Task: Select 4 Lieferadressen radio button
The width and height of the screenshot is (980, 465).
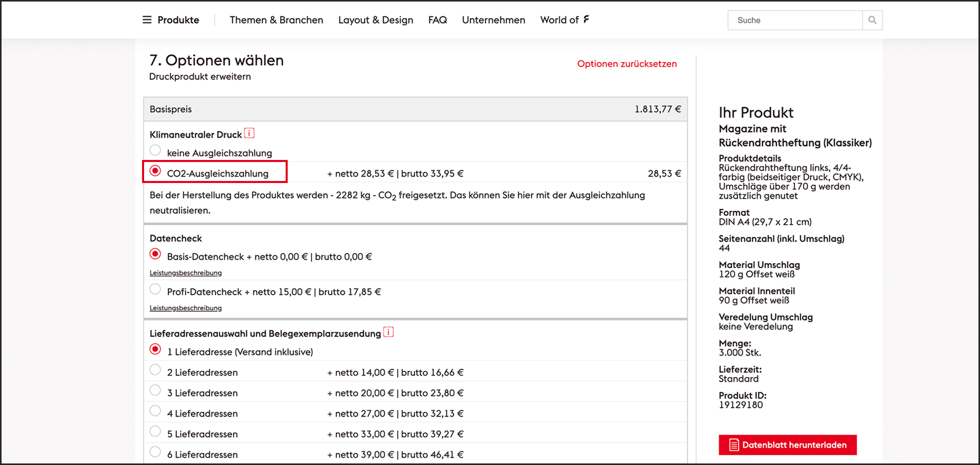Action: click(155, 411)
